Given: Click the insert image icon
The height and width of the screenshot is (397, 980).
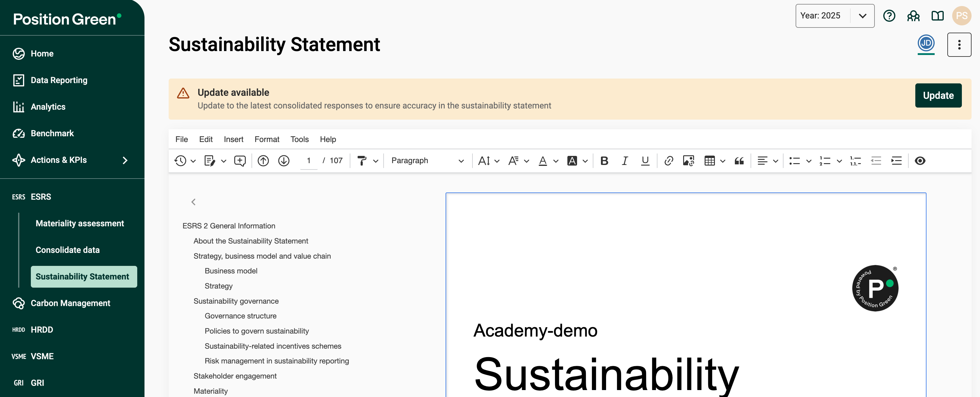Looking at the screenshot, I should coord(688,161).
